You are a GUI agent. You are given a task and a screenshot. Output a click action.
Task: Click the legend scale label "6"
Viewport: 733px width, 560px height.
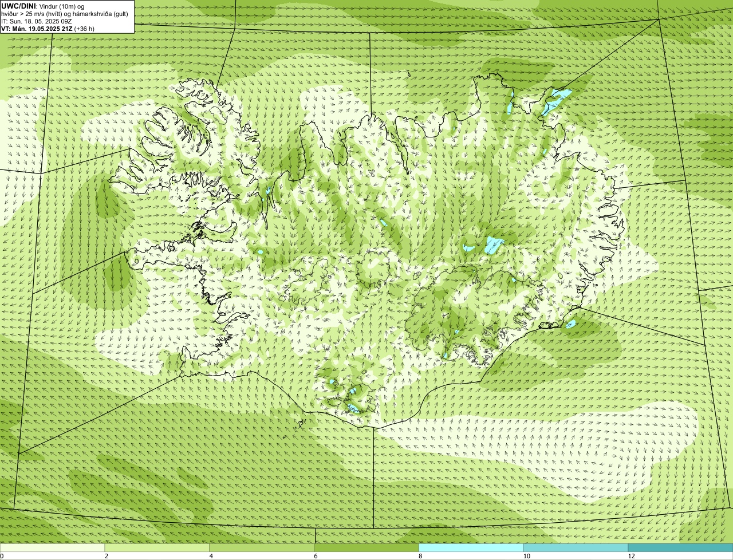[316, 556]
